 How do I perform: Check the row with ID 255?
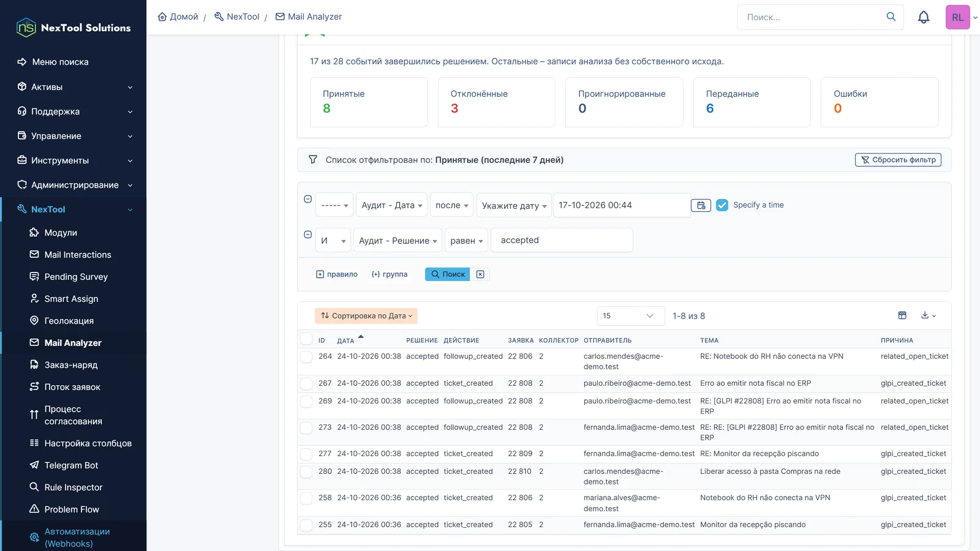click(x=306, y=525)
